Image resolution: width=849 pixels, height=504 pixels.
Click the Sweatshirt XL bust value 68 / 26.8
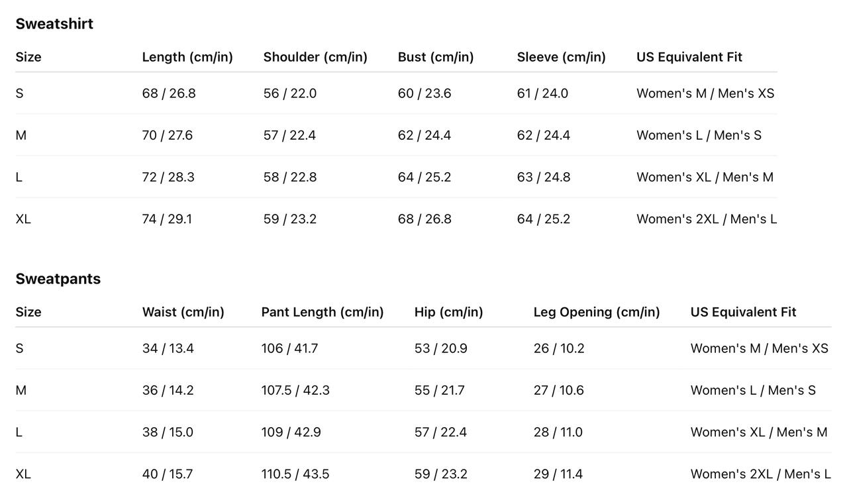pos(424,219)
